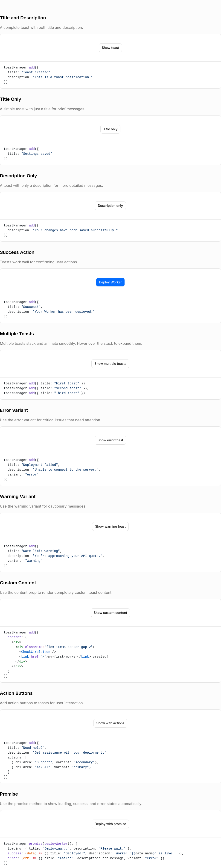Click the Multiple Toasts section heading
Viewport: 221px width, 868px height.
point(17,334)
